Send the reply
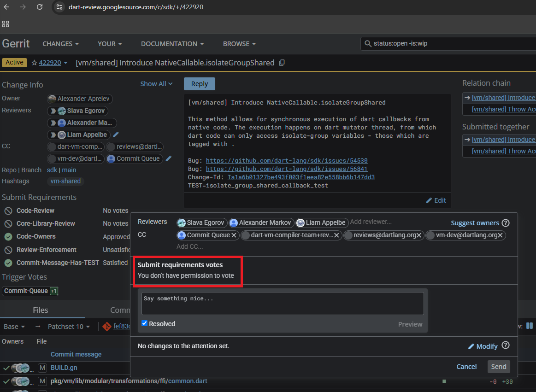Image resolution: width=536 pixels, height=392 pixels. click(498, 366)
